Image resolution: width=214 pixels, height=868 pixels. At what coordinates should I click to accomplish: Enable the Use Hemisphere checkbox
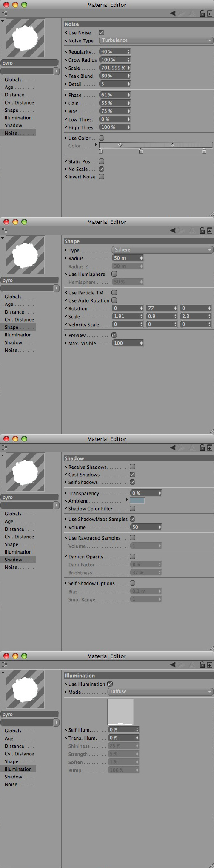(x=114, y=274)
